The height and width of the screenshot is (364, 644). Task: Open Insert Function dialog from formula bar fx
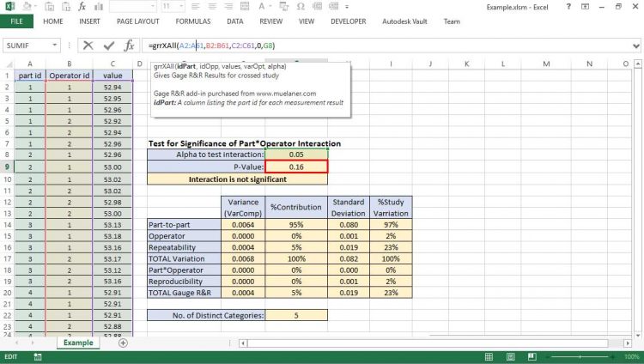tap(129, 45)
